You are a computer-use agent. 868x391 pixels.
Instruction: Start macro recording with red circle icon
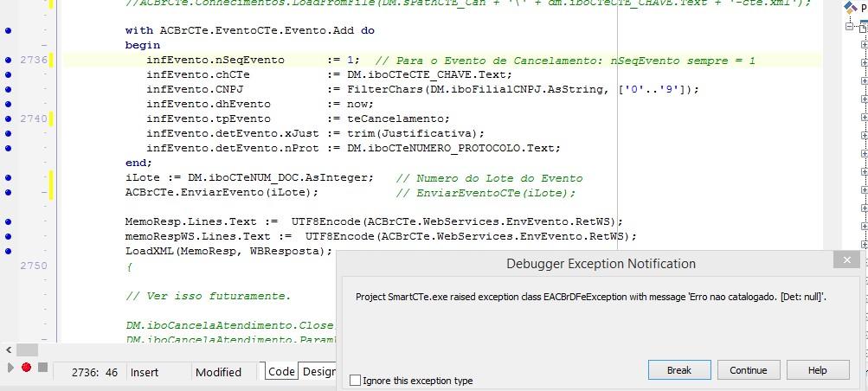pyautogui.click(x=26, y=368)
